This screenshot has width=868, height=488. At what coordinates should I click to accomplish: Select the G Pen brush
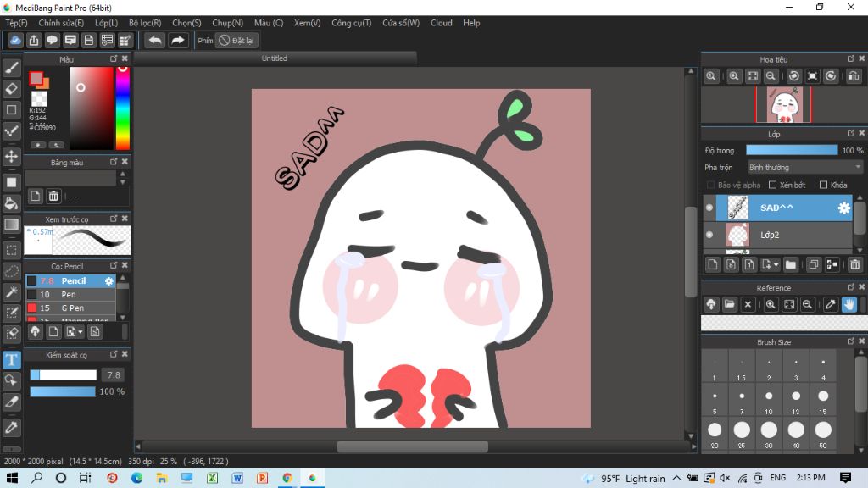tap(71, 308)
